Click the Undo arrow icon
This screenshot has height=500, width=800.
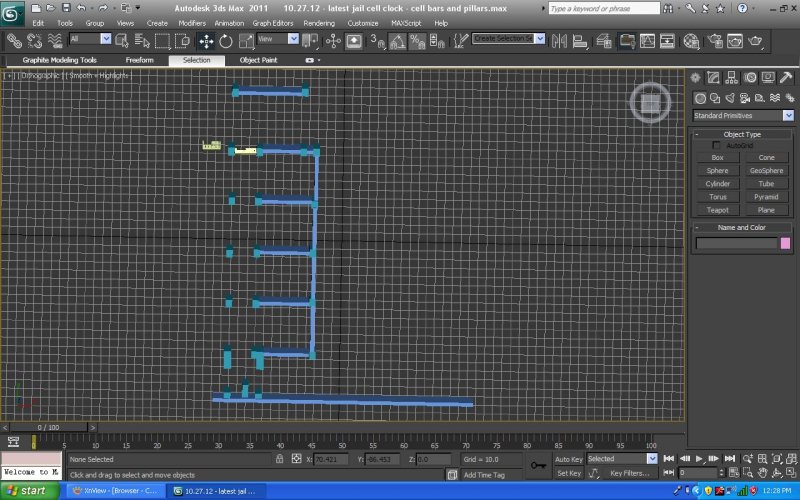[81, 8]
